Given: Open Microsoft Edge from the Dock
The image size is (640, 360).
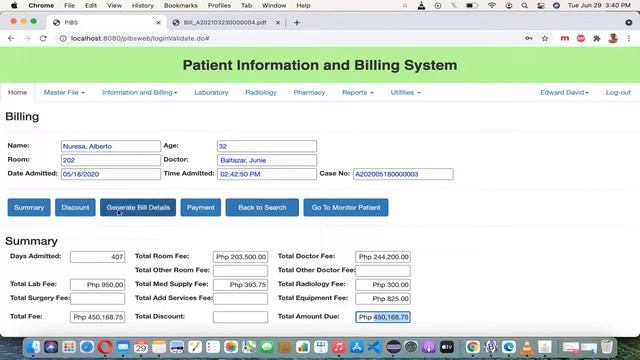Looking at the screenshot, I should pyautogui.click(x=509, y=347).
